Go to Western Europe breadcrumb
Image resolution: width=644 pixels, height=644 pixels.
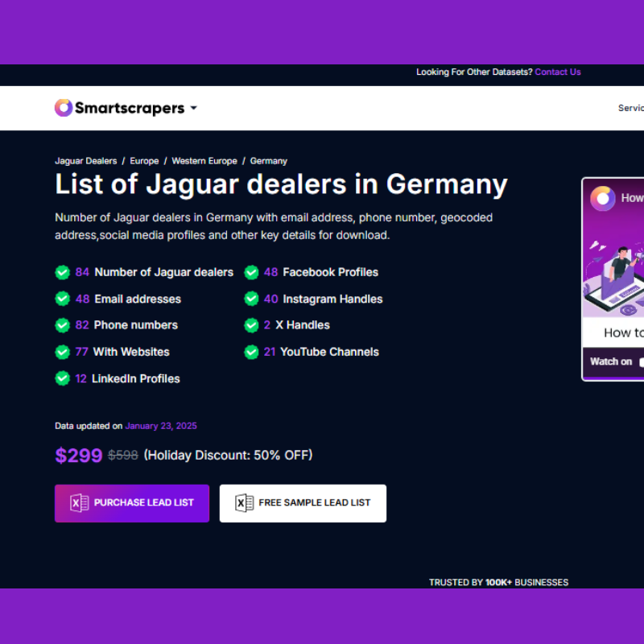[x=204, y=161]
